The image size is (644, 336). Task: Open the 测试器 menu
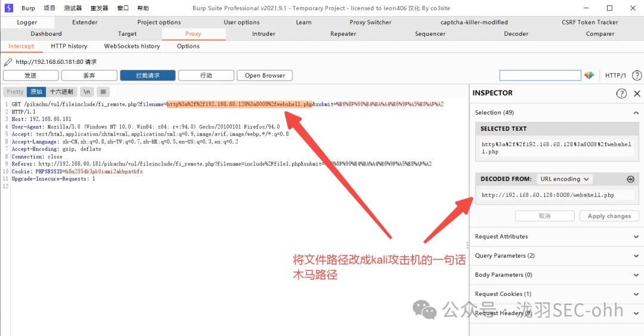click(73, 8)
